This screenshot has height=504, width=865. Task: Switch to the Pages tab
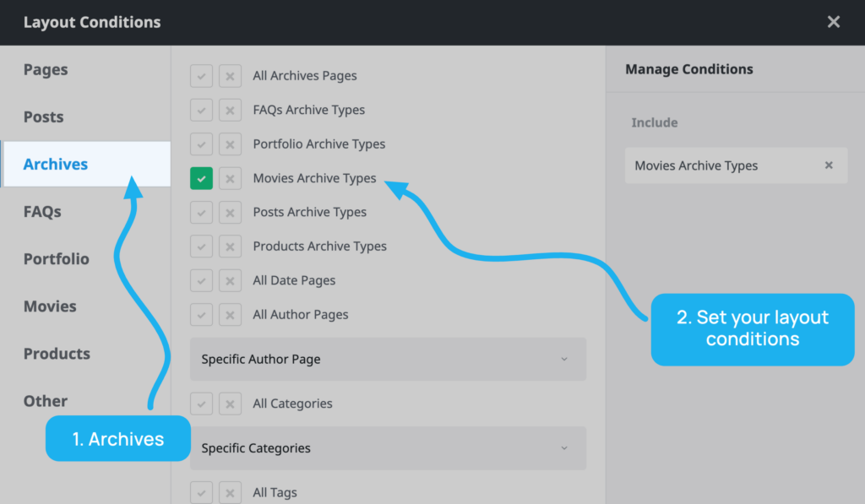tap(46, 69)
